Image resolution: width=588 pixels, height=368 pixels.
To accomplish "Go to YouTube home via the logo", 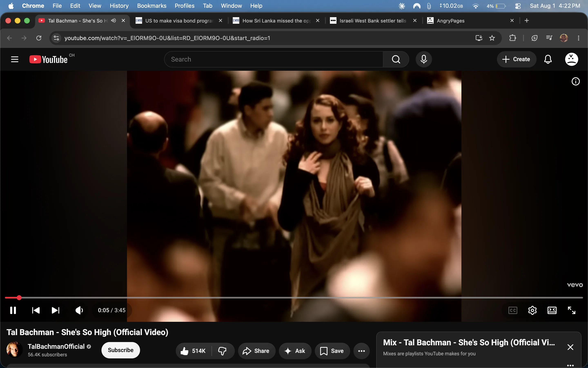I will click(48, 59).
